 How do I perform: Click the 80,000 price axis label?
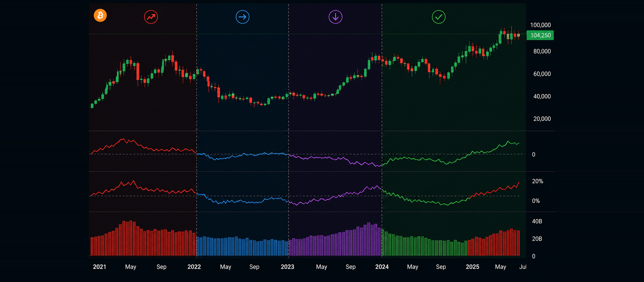[x=542, y=51]
